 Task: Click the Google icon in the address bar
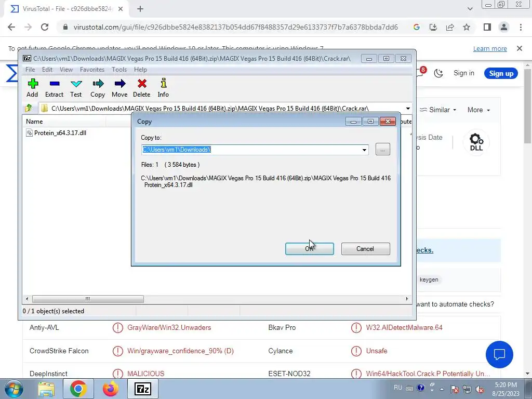(417, 27)
